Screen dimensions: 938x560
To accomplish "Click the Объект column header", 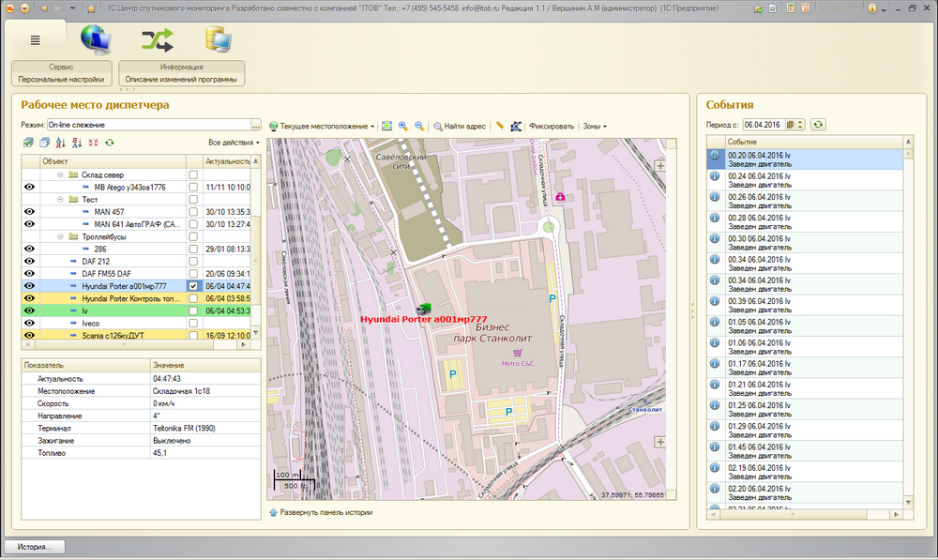I will point(113,161).
